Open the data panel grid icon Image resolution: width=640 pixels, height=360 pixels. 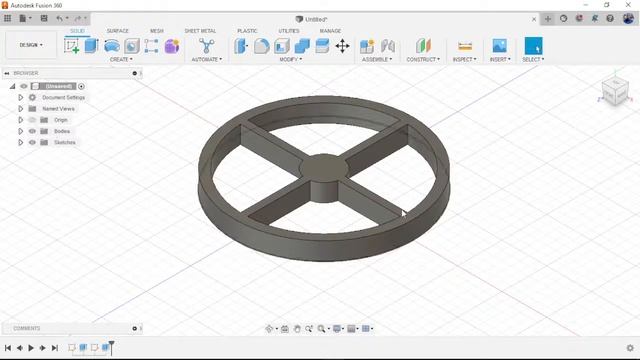point(7,18)
